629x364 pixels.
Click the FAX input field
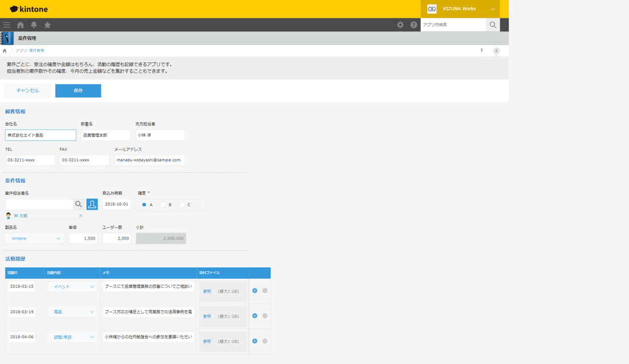[85, 160]
